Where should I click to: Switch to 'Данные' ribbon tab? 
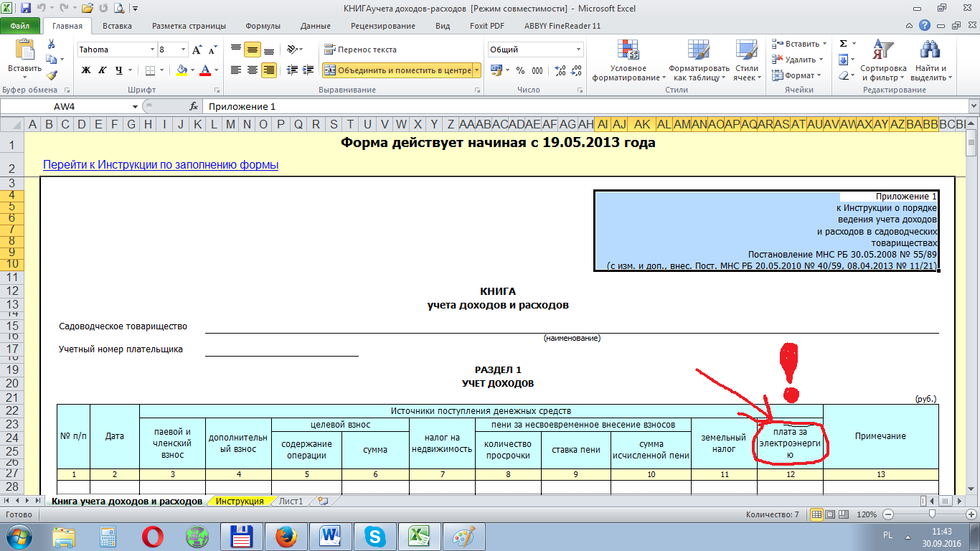click(316, 25)
